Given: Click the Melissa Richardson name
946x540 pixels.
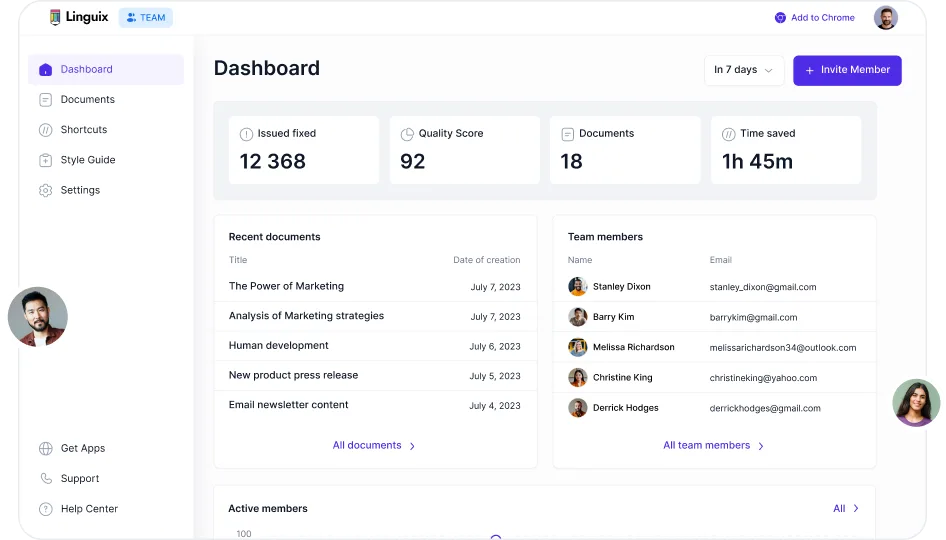Looking at the screenshot, I should pyautogui.click(x=633, y=347).
